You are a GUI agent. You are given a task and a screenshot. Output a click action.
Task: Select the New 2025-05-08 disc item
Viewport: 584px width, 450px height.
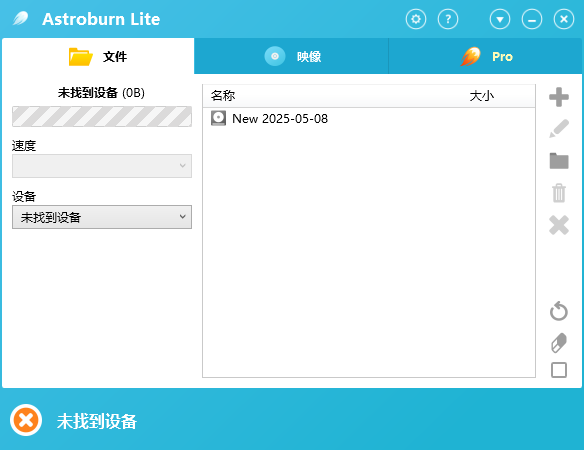(x=269, y=118)
